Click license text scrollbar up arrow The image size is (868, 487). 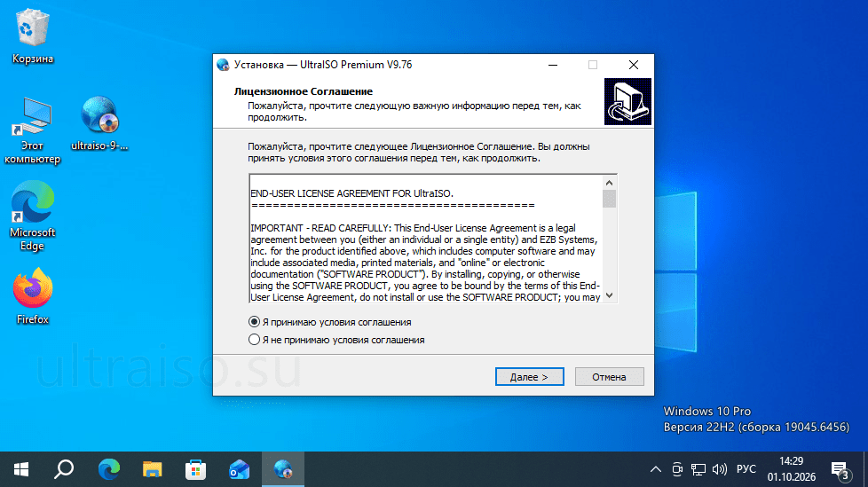[x=609, y=183]
